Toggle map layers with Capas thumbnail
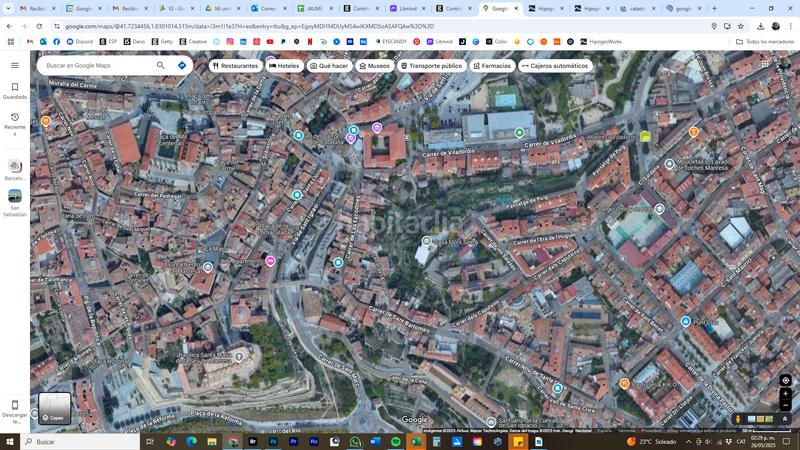Screen dimensions: 800x450 coord(54,407)
